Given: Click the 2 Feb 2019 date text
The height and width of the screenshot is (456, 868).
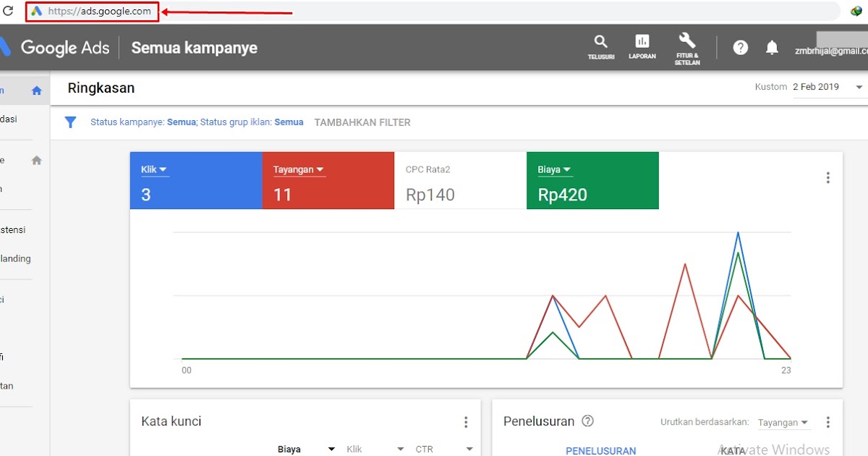Looking at the screenshot, I should pyautogui.click(x=816, y=87).
